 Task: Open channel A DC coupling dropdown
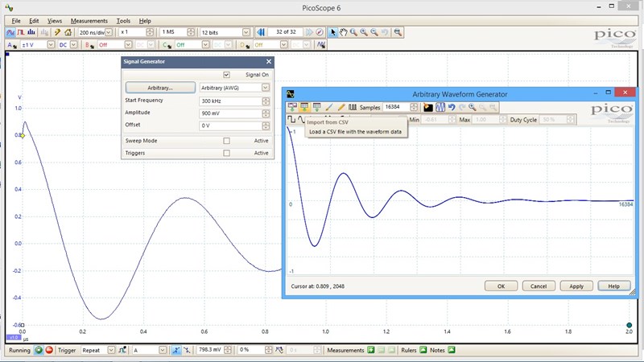coord(73,44)
